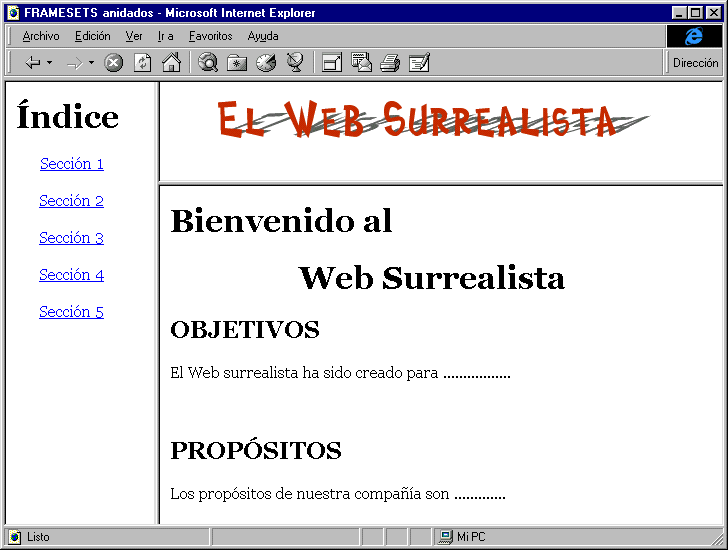The width and height of the screenshot is (728, 550).
Task: Click the Bienvenido al heading text
Action: click(x=281, y=221)
